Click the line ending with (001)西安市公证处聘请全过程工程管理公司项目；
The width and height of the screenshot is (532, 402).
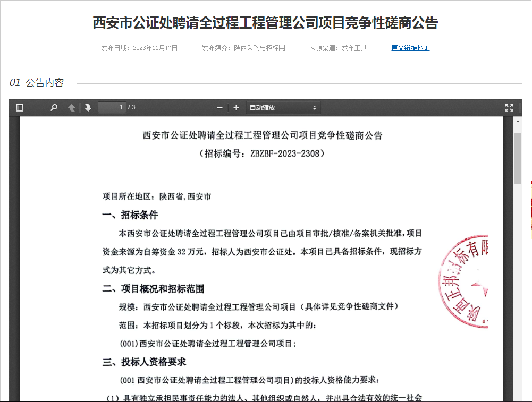pyautogui.click(x=208, y=344)
